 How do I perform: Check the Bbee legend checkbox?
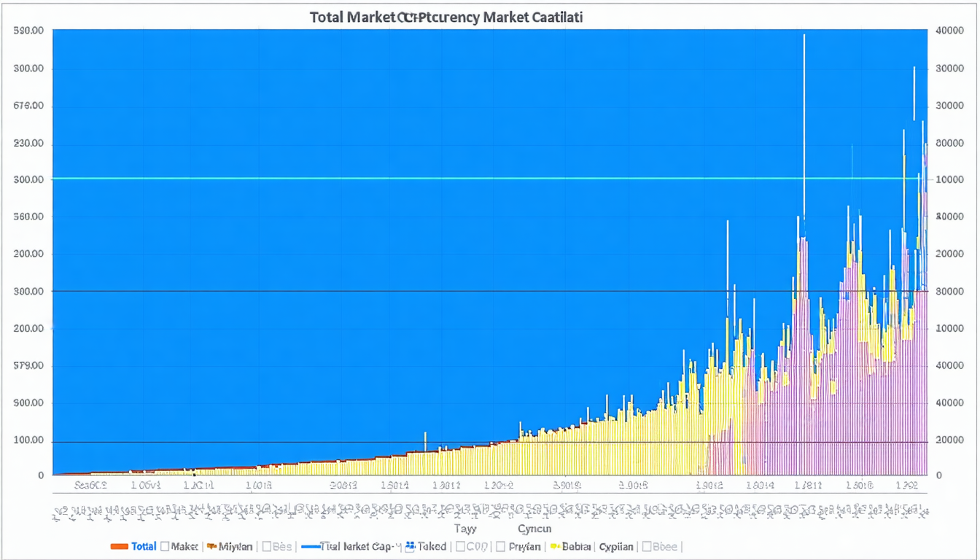pyautogui.click(x=647, y=546)
